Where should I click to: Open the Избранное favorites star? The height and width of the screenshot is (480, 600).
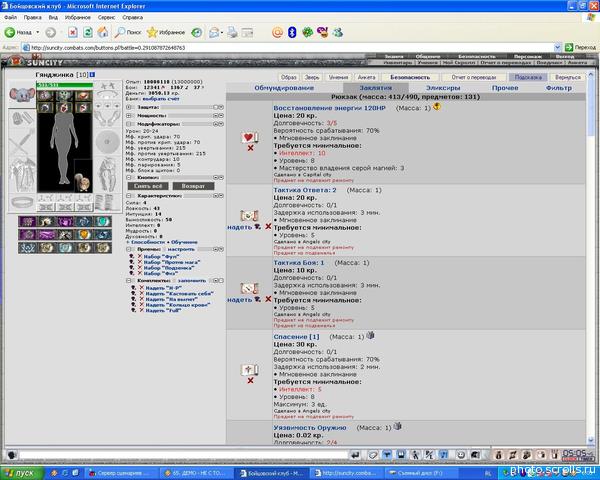(x=166, y=33)
